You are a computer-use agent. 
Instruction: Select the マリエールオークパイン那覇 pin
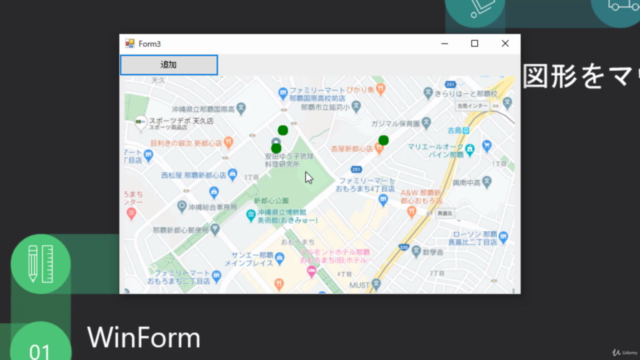coord(470,150)
